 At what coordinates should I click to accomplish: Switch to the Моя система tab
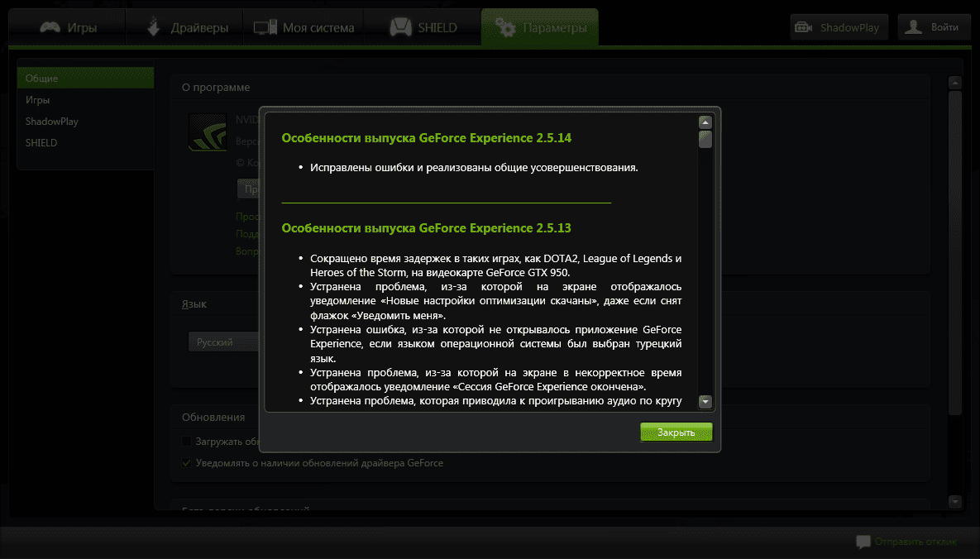304,27
